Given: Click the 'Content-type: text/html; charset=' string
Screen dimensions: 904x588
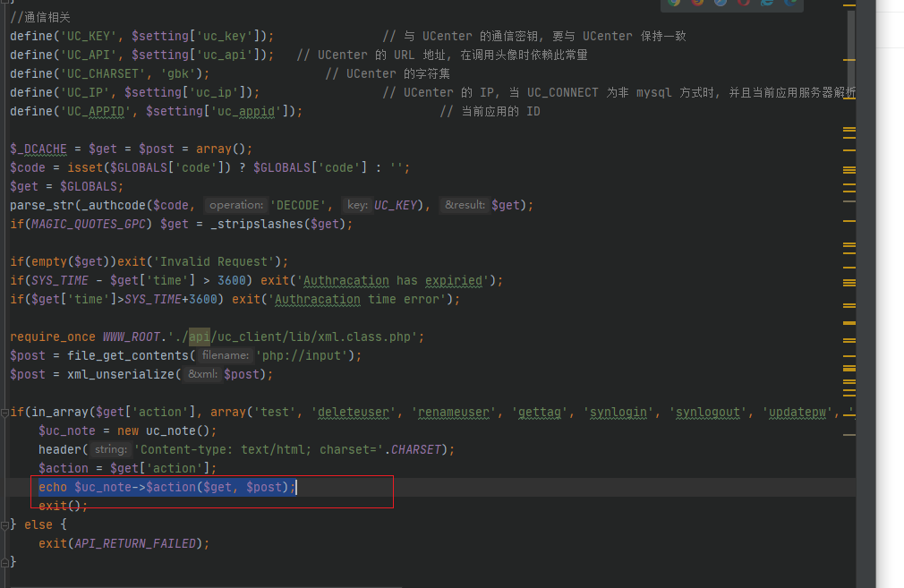Looking at the screenshot, I should (x=259, y=449).
